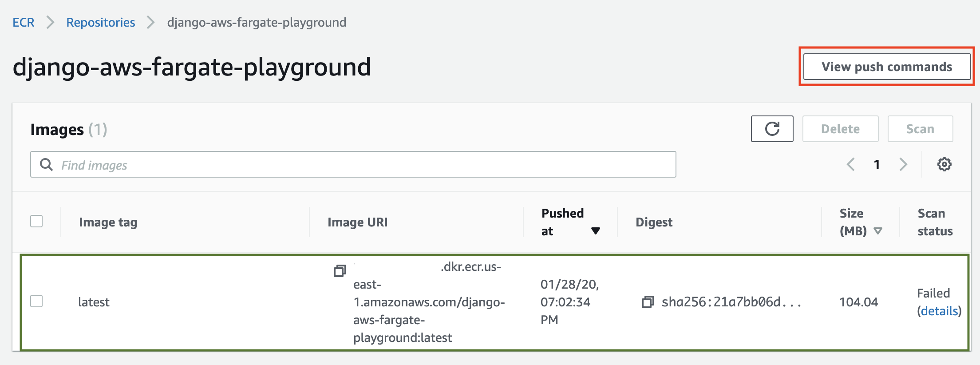Copy the image URI using copy icon

pos(340,271)
